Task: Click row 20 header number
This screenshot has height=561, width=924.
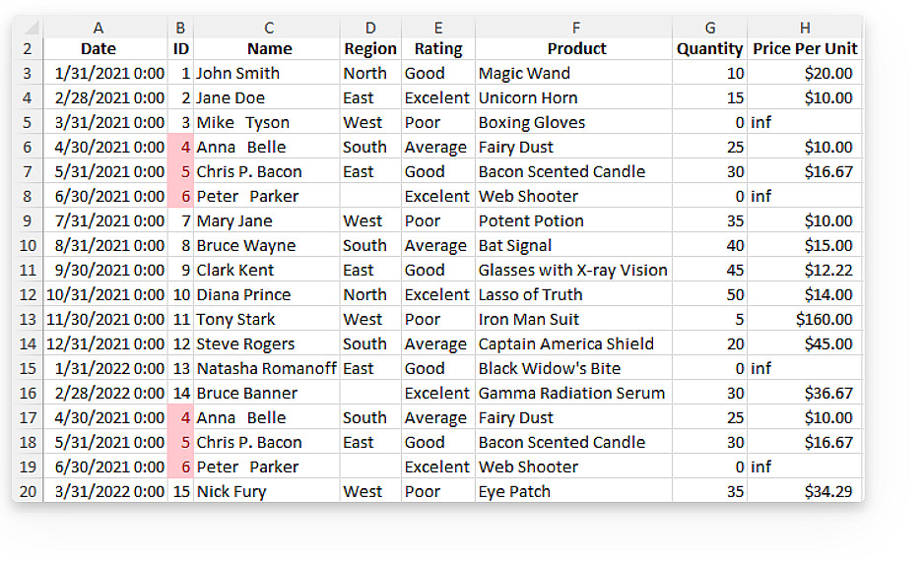Action: [x=28, y=491]
